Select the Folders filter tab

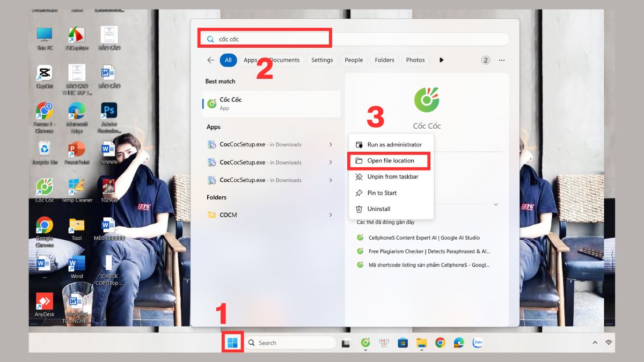[x=384, y=60]
